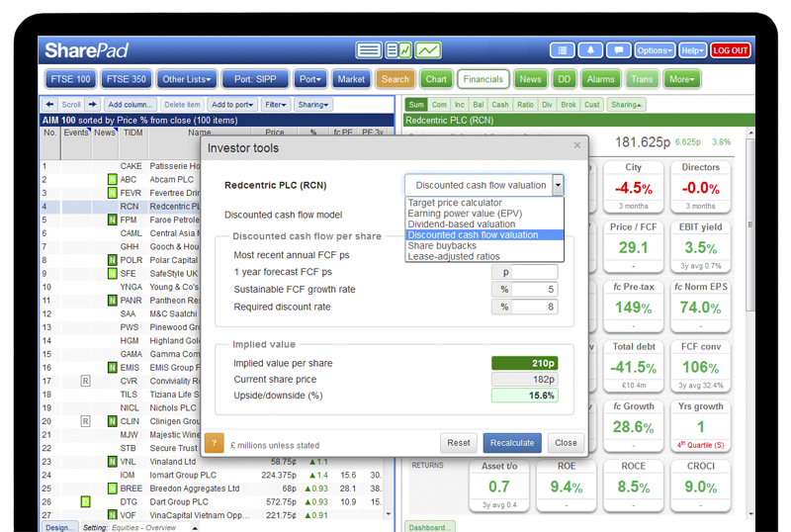Image resolution: width=791 pixels, height=532 pixels.
Task: Open the chat speech bubble icon
Action: 618,50
